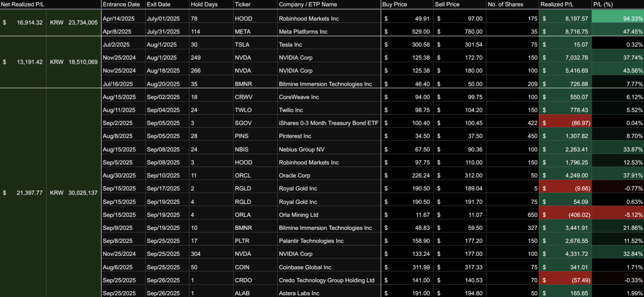Select the Hold Days column header

click(x=211, y=4)
